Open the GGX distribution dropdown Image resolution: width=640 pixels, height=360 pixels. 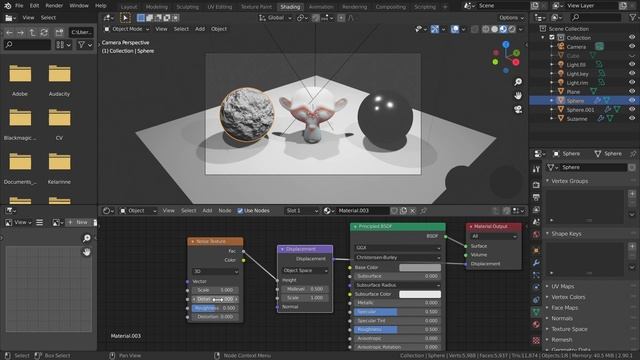tap(398, 248)
